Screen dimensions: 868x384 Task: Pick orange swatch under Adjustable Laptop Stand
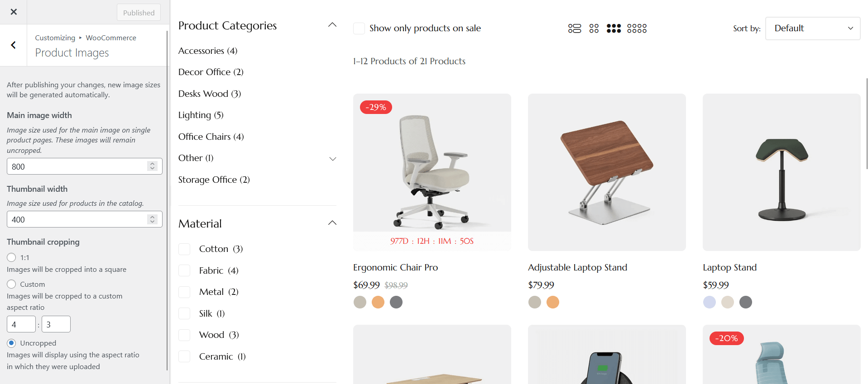[552, 302]
